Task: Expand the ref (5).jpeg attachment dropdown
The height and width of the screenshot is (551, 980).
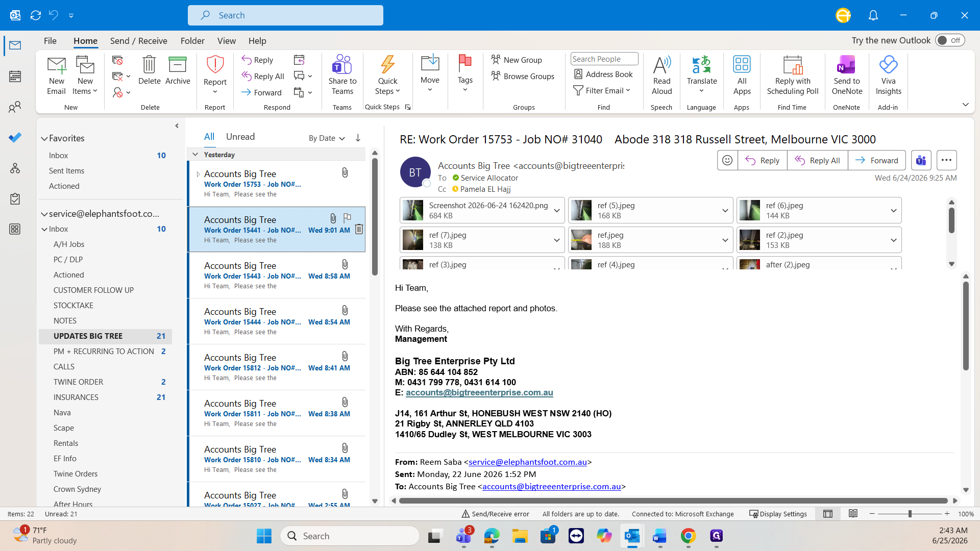Action: (x=725, y=210)
